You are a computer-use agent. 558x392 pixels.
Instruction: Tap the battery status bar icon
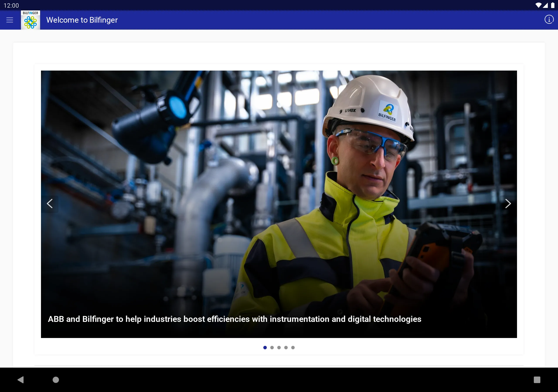coord(552,5)
